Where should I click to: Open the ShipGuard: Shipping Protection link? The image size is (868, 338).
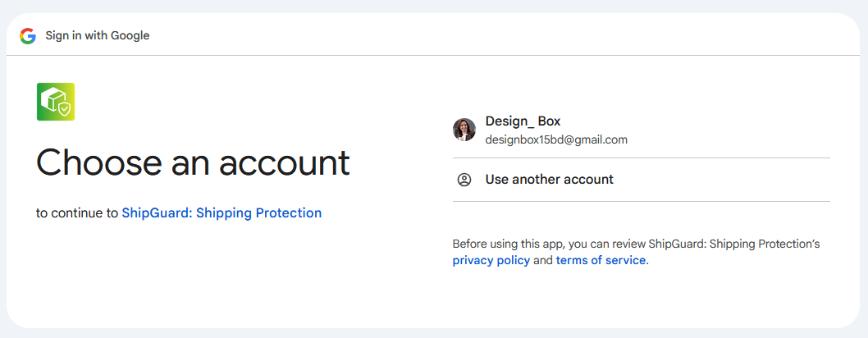click(x=222, y=213)
